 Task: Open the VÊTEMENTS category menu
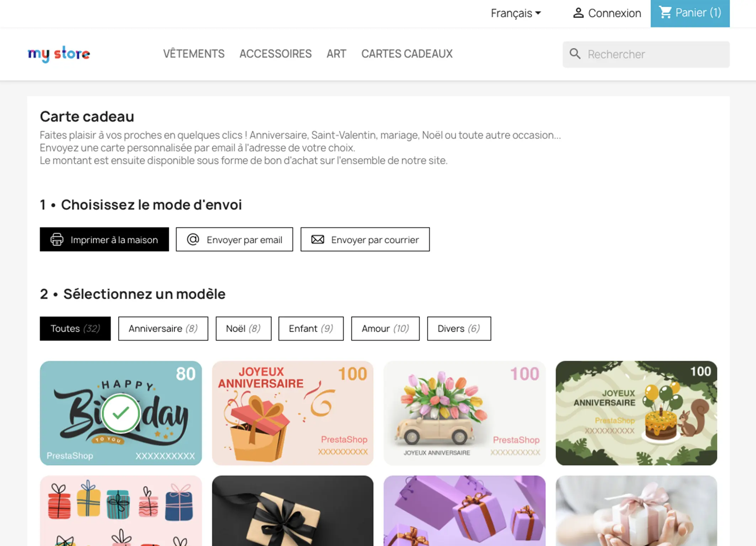pos(194,54)
